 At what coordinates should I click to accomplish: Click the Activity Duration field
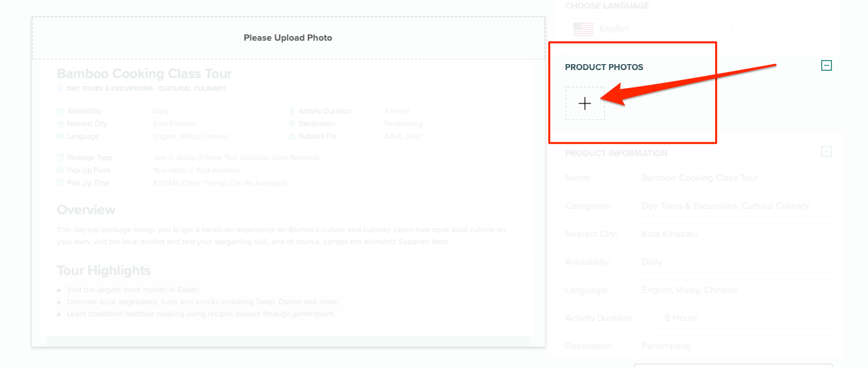744,318
